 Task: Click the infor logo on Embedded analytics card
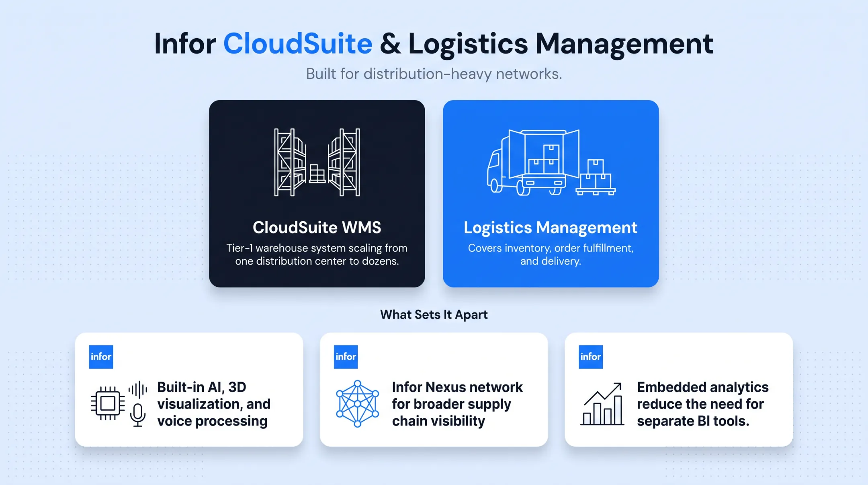pyautogui.click(x=590, y=357)
